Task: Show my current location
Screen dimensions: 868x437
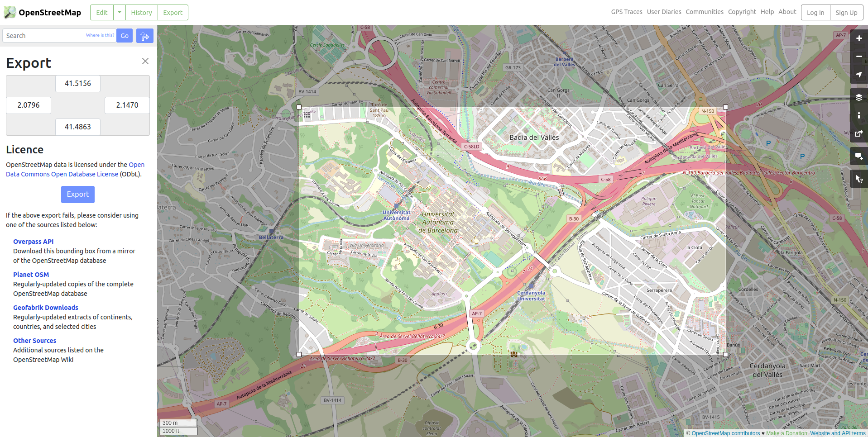Action: click(x=858, y=74)
